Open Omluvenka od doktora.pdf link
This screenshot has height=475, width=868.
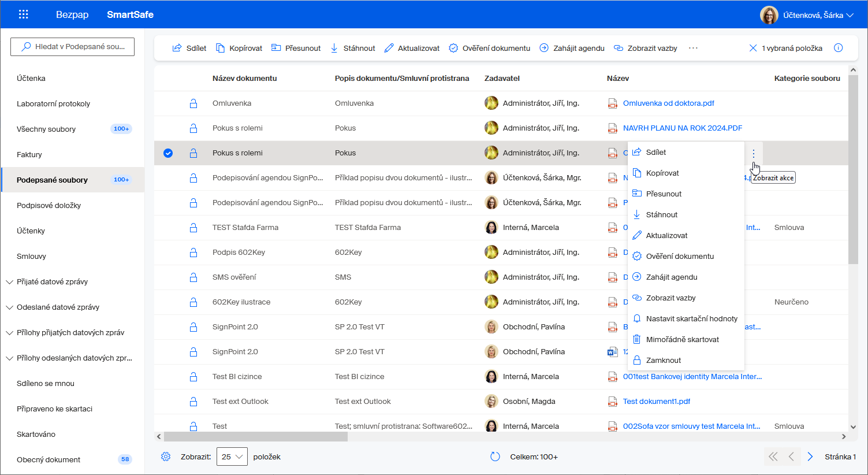(x=668, y=103)
